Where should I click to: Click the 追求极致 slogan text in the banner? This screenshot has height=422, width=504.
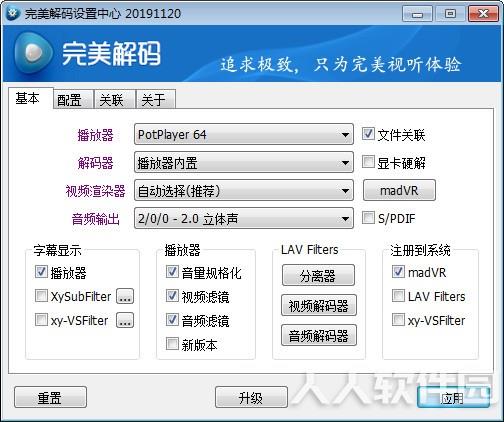(341, 64)
